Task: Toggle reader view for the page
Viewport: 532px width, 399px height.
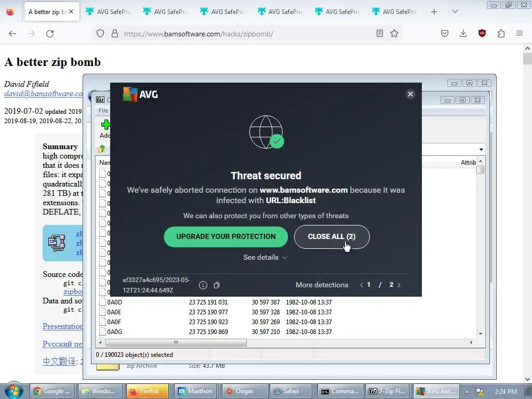Action: pos(380,33)
